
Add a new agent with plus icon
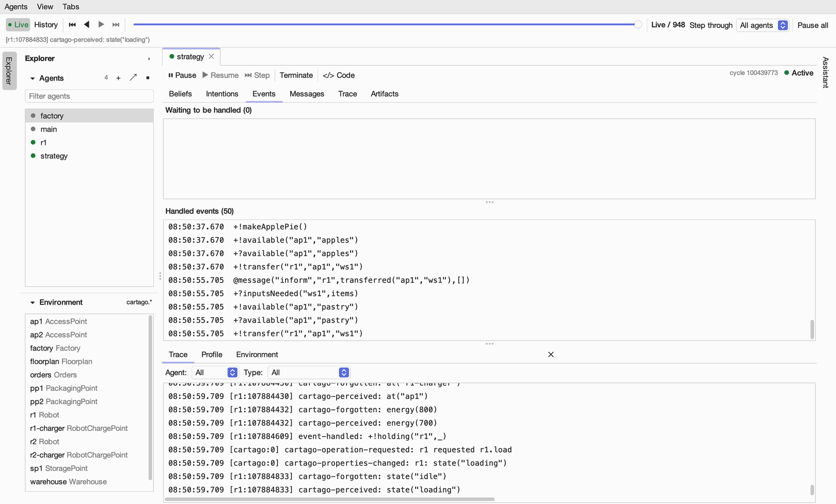[118, 78]
